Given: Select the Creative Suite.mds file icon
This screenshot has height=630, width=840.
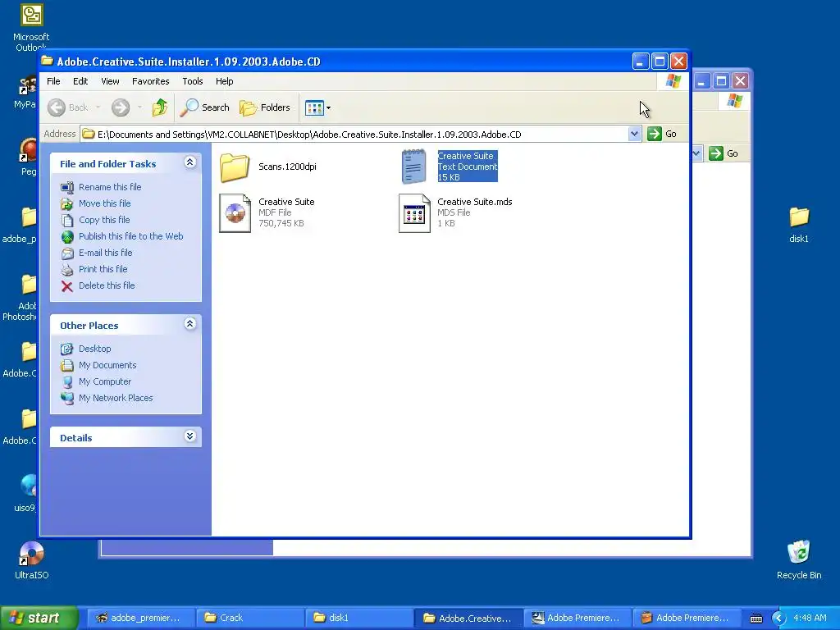Looking at the screenshot, I should (x=414, y=213).
